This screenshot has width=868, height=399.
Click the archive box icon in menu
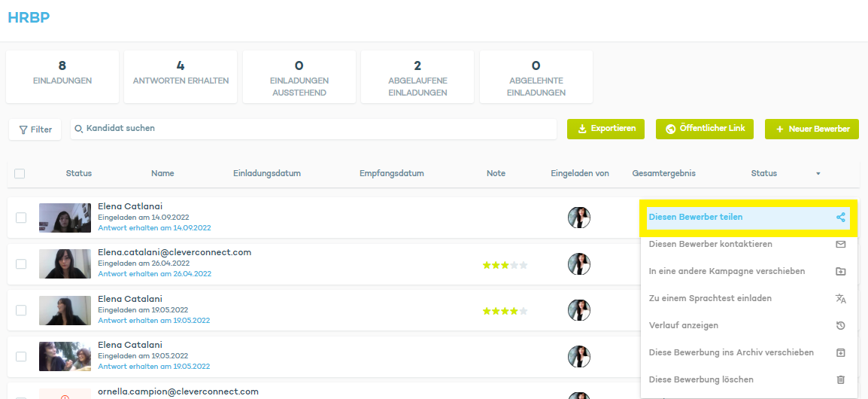point(840,353)
